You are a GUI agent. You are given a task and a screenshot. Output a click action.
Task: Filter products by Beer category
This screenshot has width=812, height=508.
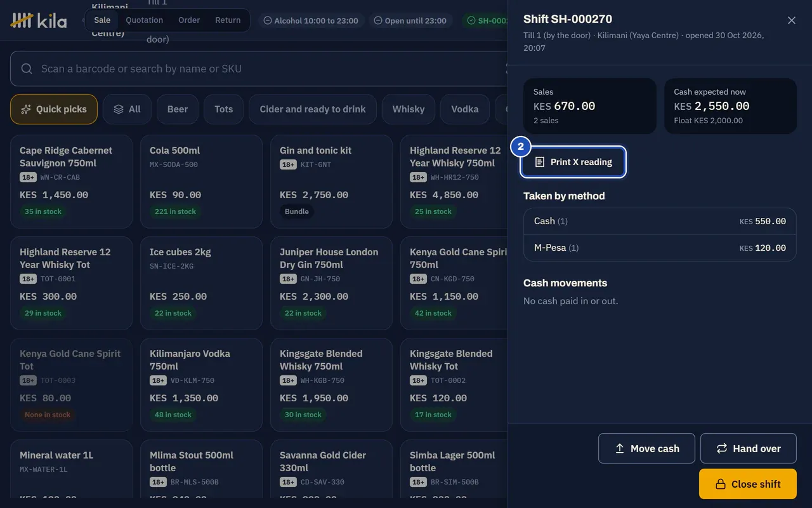(x=178, y=109)
